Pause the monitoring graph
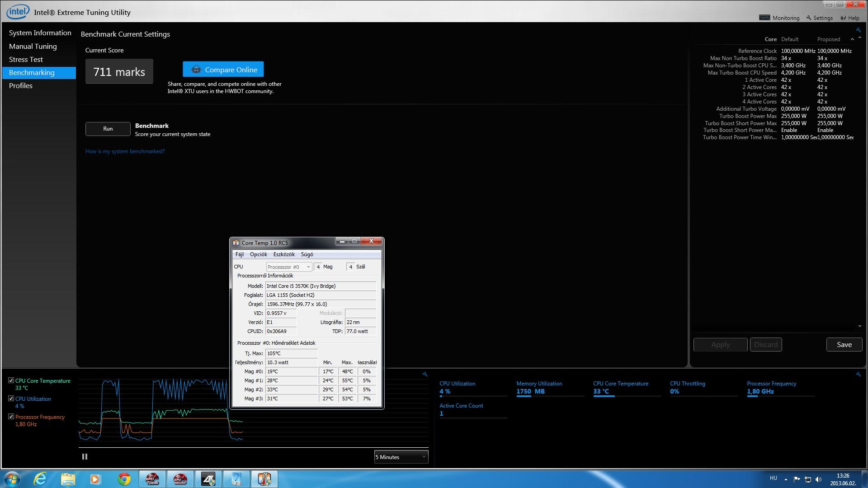Image resolution: width=868 pixels, height=488 pixels. pos(85,457)
